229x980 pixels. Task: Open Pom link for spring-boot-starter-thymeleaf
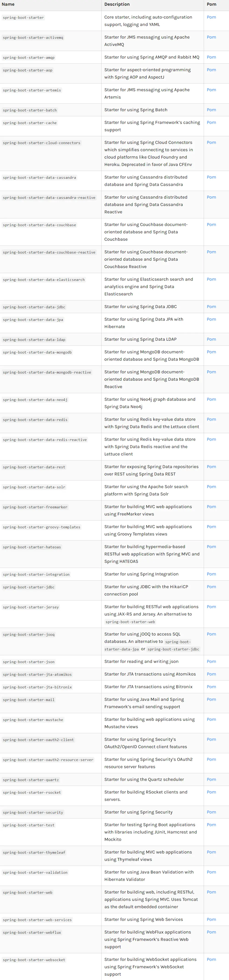[x=211, y=853]
